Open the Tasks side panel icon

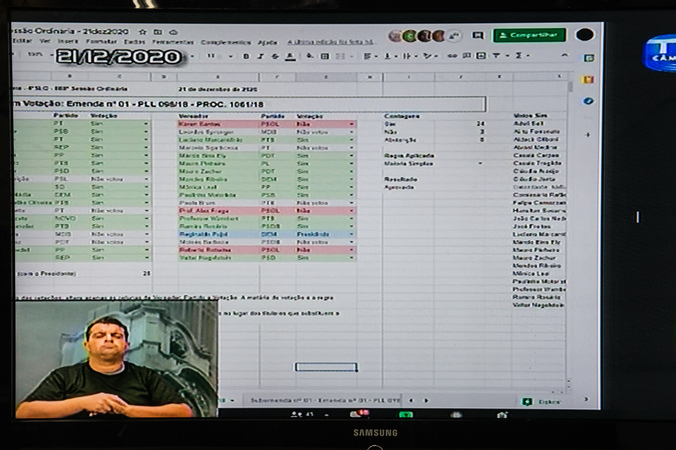click(x=588, y=101)
